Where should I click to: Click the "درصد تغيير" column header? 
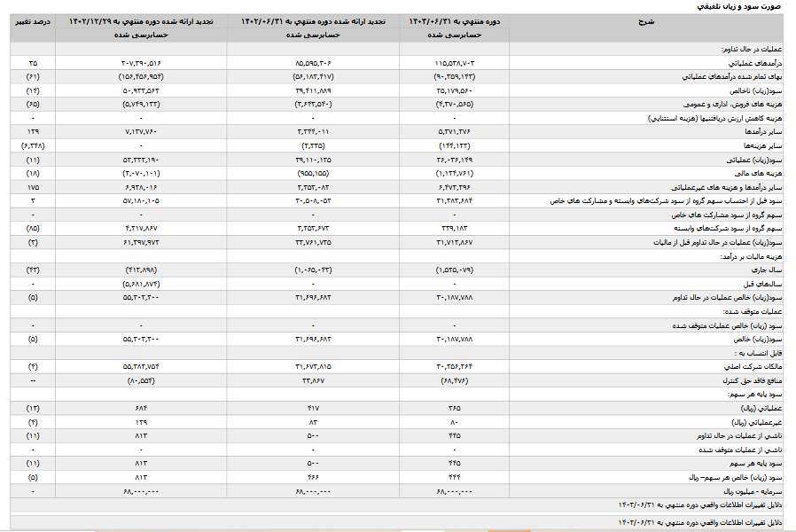tap(33, 20)
